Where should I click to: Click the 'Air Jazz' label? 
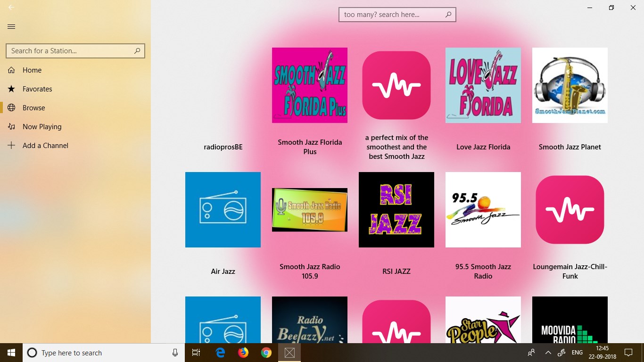click(x=223, y=271)
